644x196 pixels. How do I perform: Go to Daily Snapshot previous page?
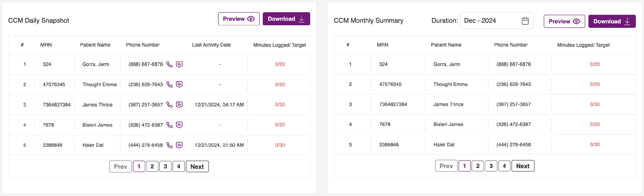coord(120,166)
